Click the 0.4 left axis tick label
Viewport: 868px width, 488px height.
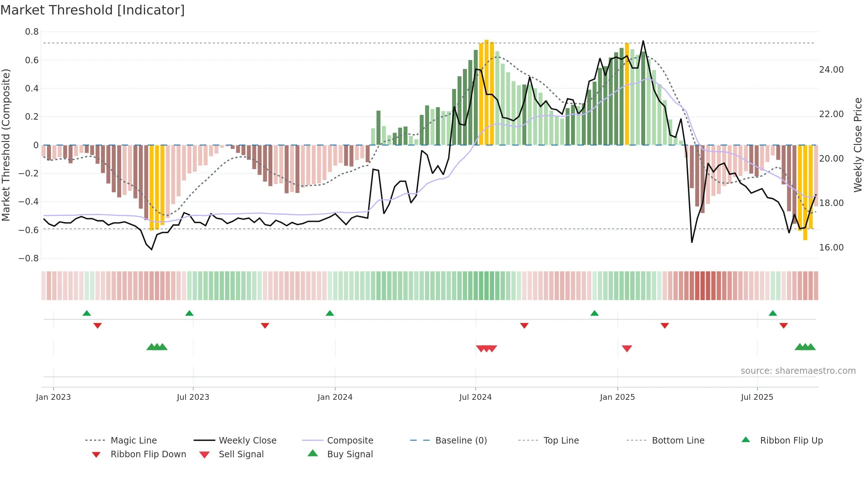tap(32, 89)
